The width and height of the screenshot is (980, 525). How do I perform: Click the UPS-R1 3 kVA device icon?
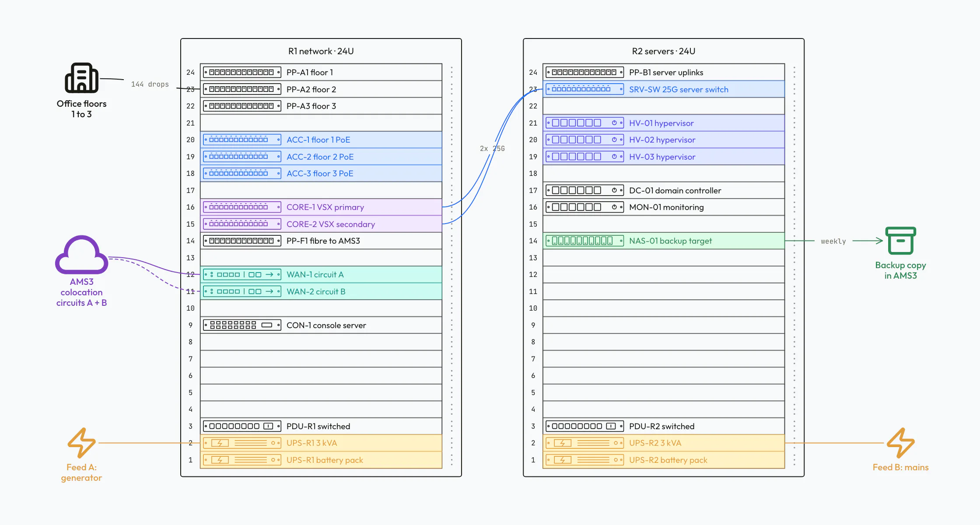pos(242,443)
